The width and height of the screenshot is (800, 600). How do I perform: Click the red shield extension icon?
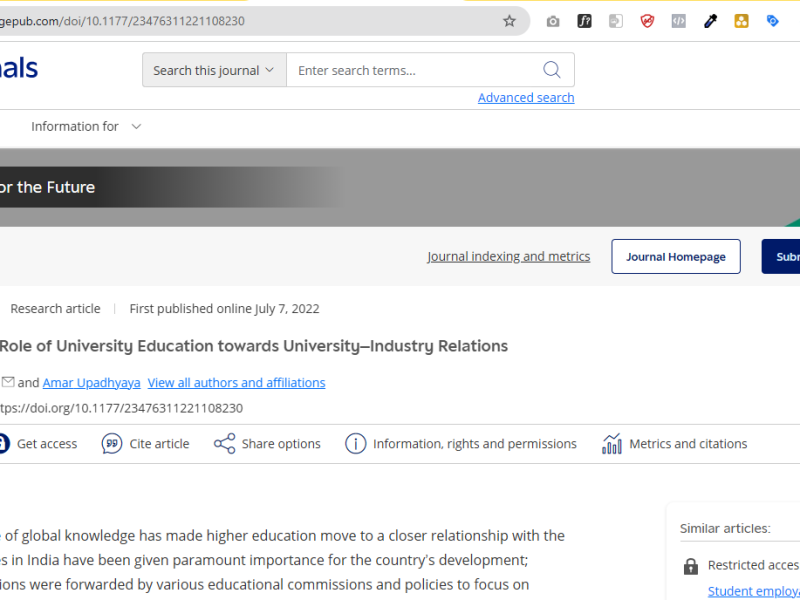(647, 21)
